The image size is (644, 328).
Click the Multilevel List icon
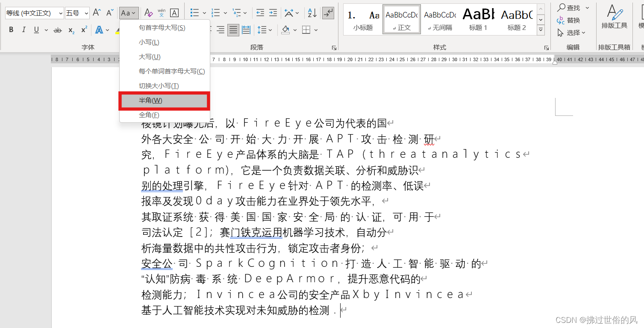click(x=237, y=13)
